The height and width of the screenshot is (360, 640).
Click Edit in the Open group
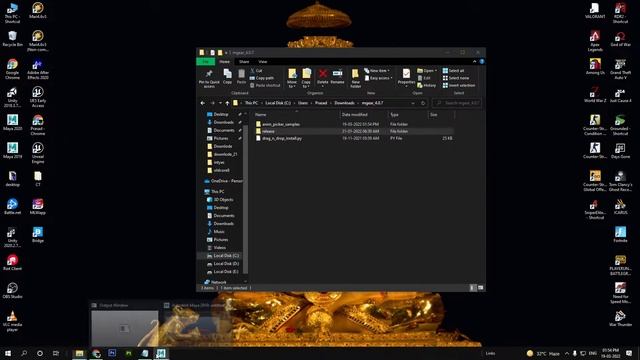pos(424,78)
